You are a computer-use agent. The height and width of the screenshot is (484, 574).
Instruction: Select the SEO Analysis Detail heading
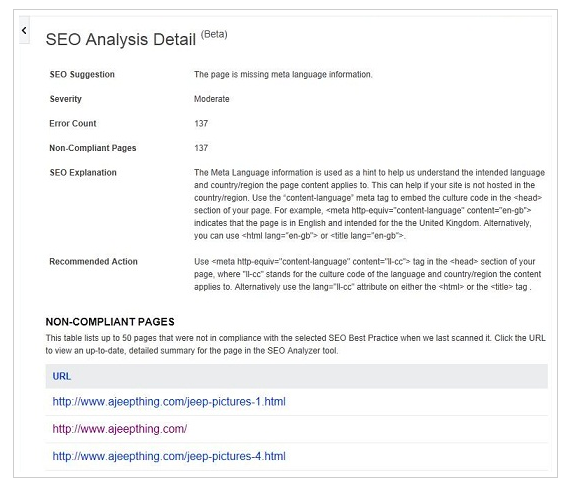[x=121, y=40]
